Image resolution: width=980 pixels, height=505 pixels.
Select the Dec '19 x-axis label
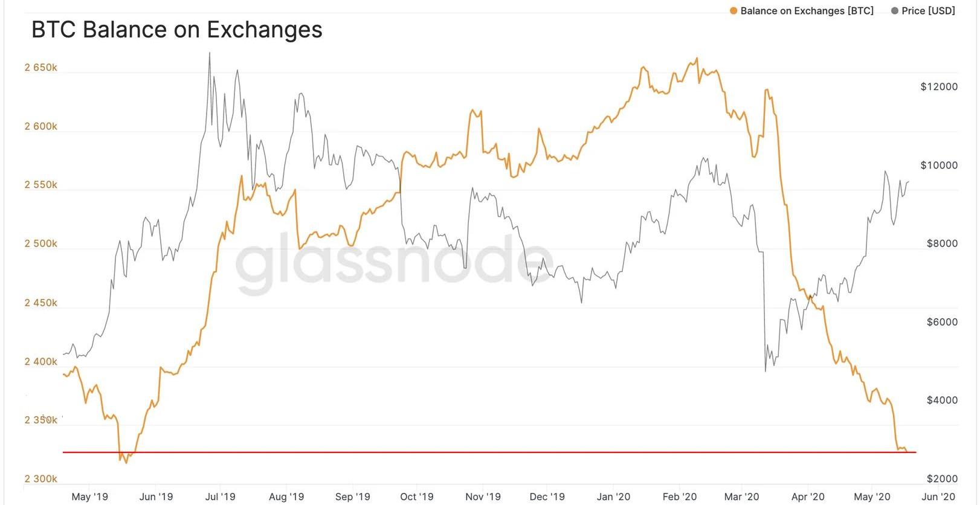547,497
